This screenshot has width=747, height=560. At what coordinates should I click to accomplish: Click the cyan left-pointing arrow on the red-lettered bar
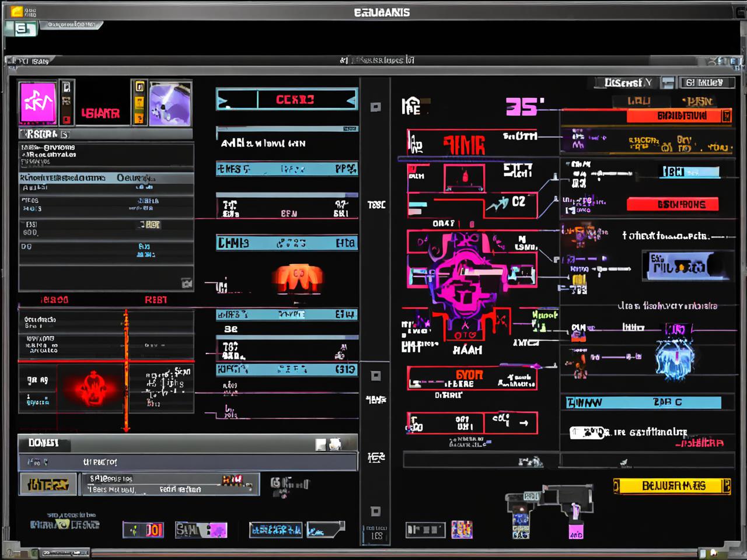coord(351,100)
